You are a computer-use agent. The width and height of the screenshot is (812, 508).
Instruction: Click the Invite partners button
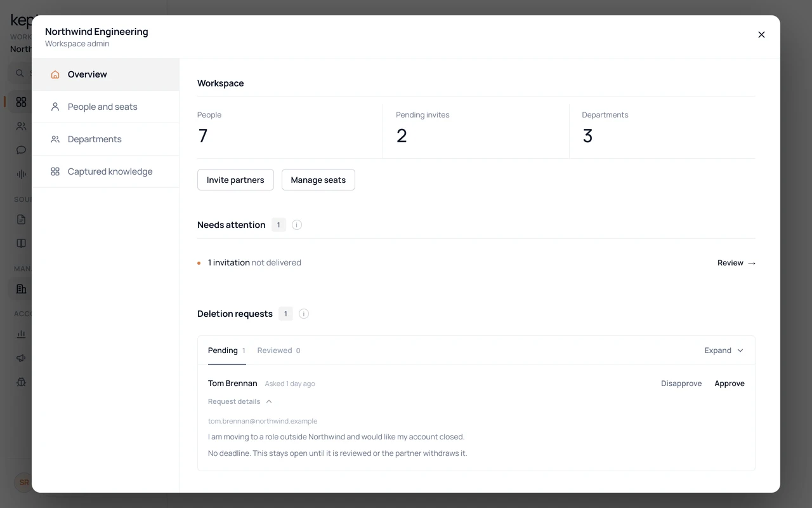(235, 180)
